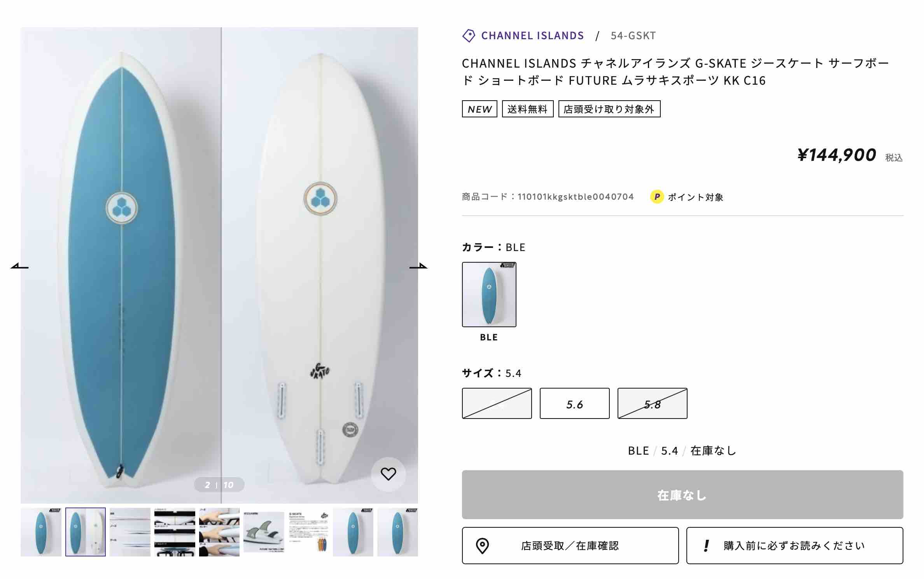Open the CHANNEL ISLANDS brand link
The height and width of the screenshot is (579, 924).
point(532,36)
